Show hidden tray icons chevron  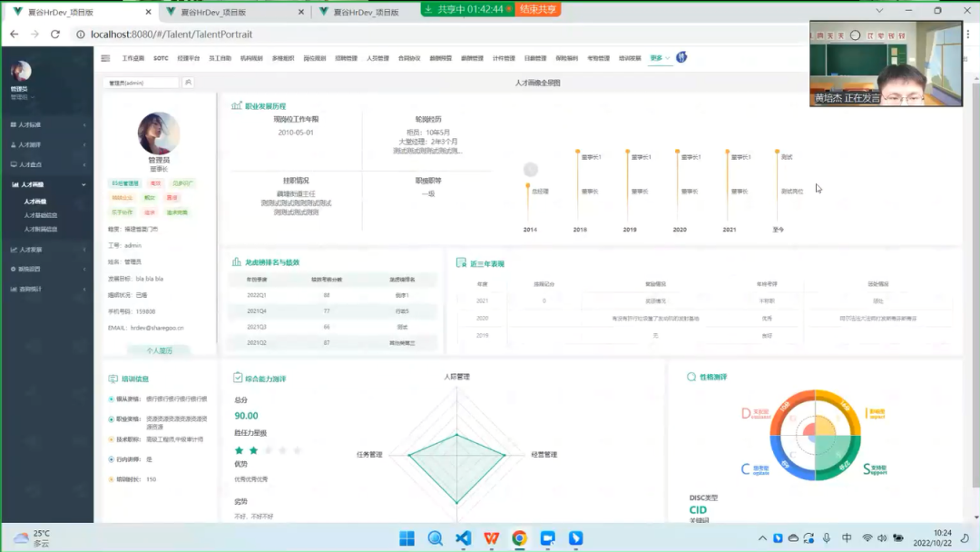[762, 538]
